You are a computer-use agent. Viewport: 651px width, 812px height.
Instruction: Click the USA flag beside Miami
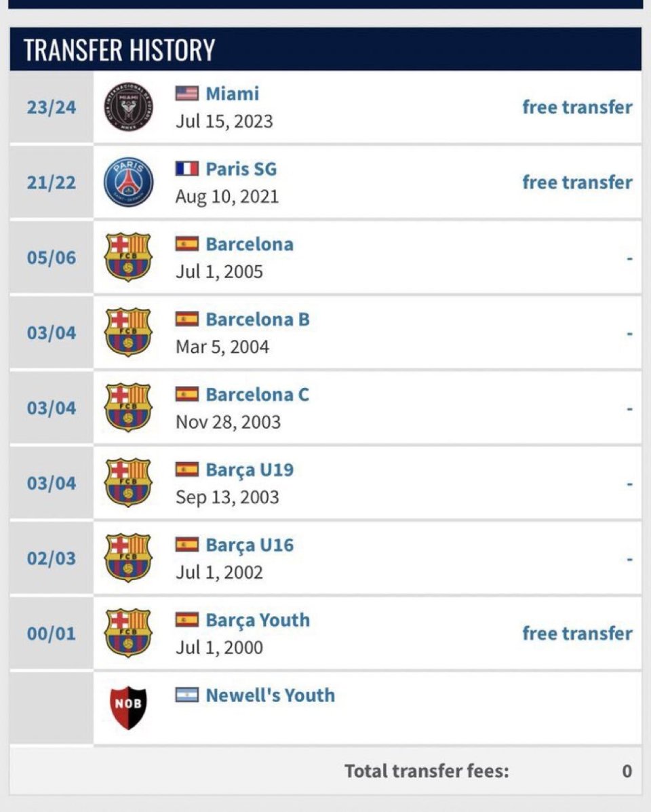(x=187, y=94)
